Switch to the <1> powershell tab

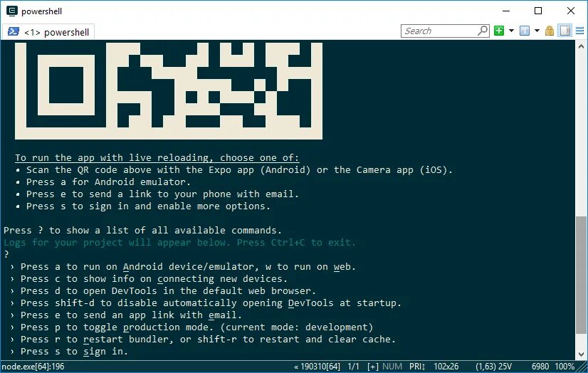pos(48,32)
